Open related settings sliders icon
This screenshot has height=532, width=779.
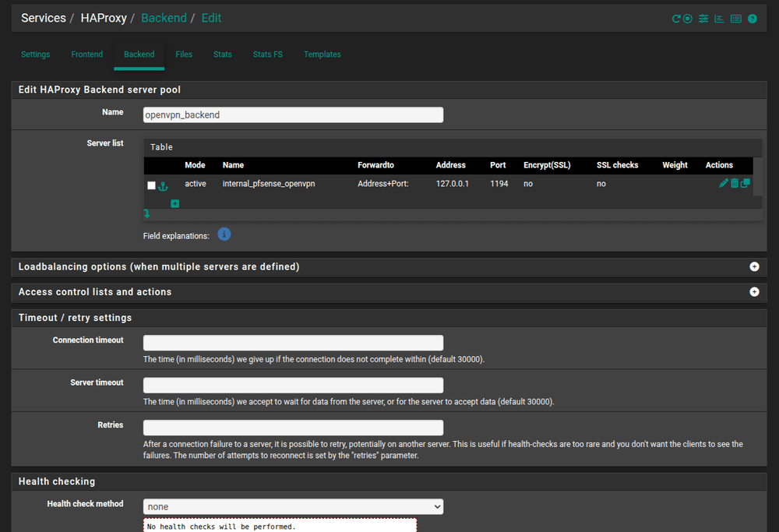(x=703, y=19)
